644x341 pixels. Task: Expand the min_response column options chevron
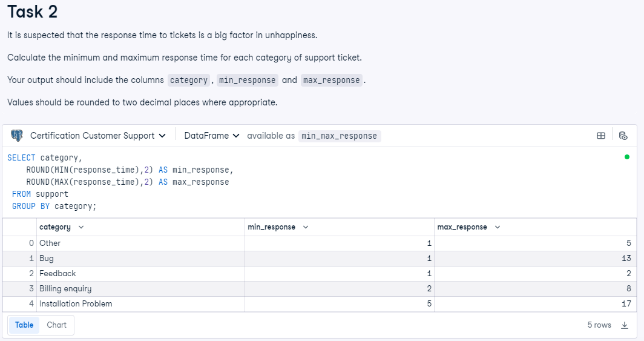[305, 227]
